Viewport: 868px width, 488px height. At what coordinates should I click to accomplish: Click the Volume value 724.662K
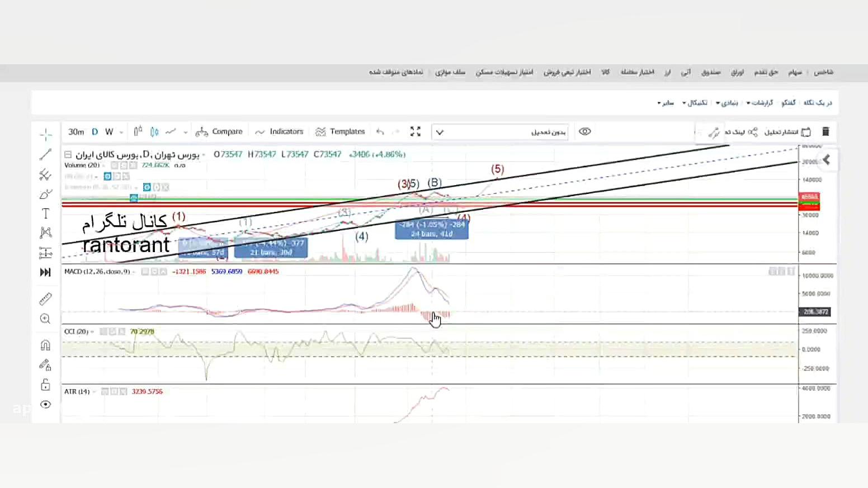[155, 165]
